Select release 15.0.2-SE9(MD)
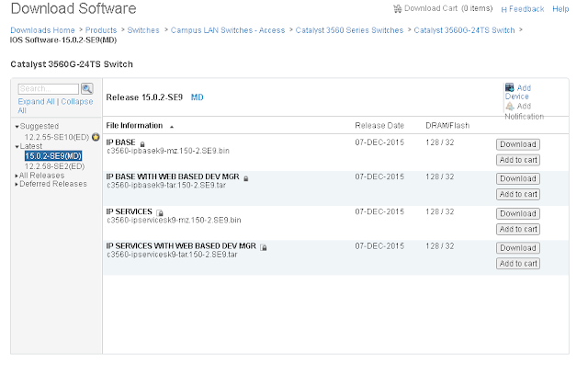 tap(53, 156)
